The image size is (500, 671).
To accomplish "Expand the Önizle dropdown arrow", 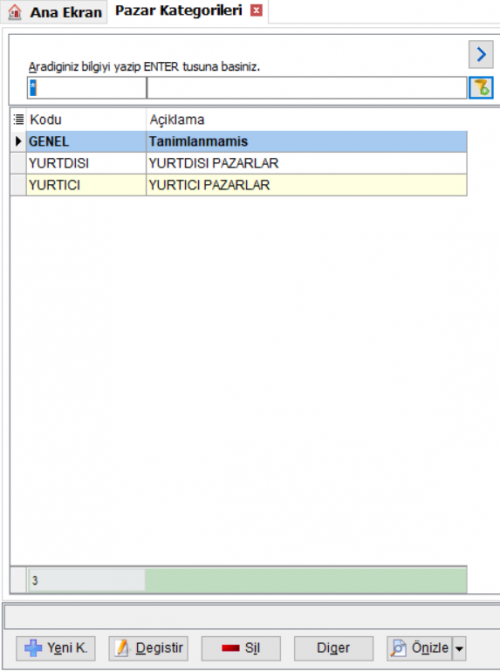I will tap(459, 649).
